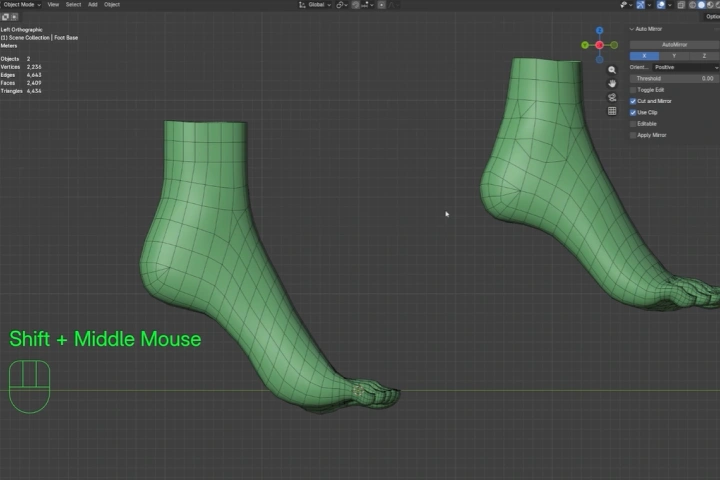Click the proportional falloff curve icon
Image resolution: width=720 pixels, height=480 pixels.
click(x=392, y=5)
